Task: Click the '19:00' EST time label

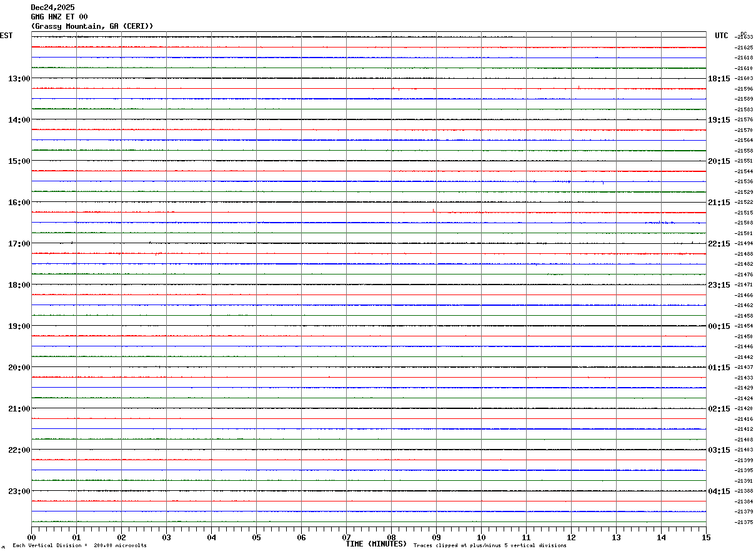Action: coord(19,326)
